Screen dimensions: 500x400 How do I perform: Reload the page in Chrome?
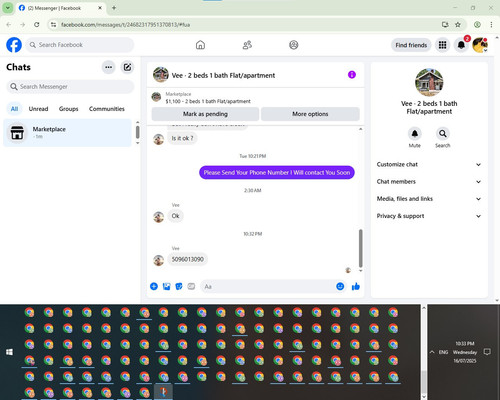pos(37,24)
